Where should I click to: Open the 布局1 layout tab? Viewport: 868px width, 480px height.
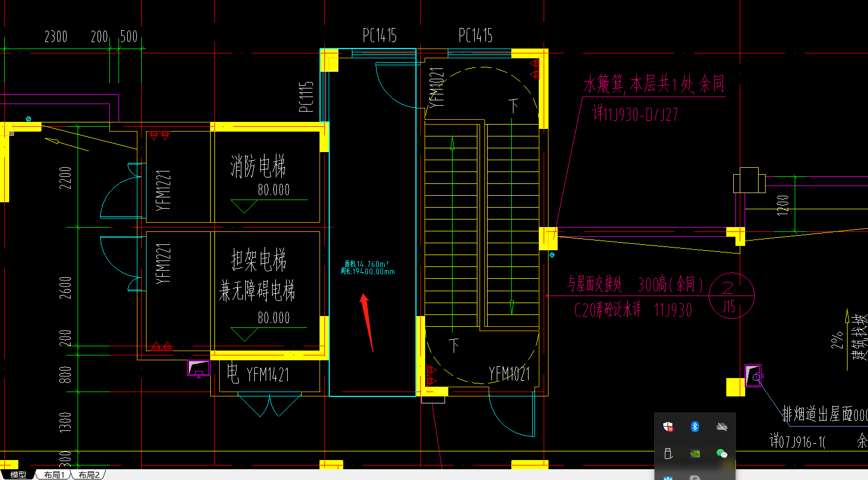click(x=54, y=475)
